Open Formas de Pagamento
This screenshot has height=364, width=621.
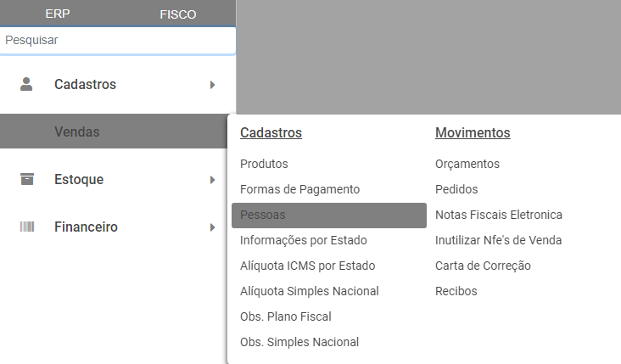point(299,189)
